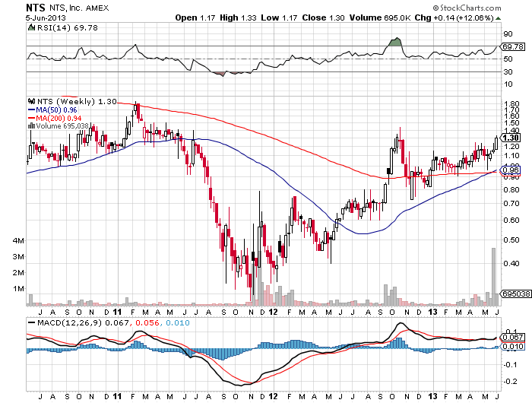Click the green overbought RSI peak area

(x=395, y=42)
